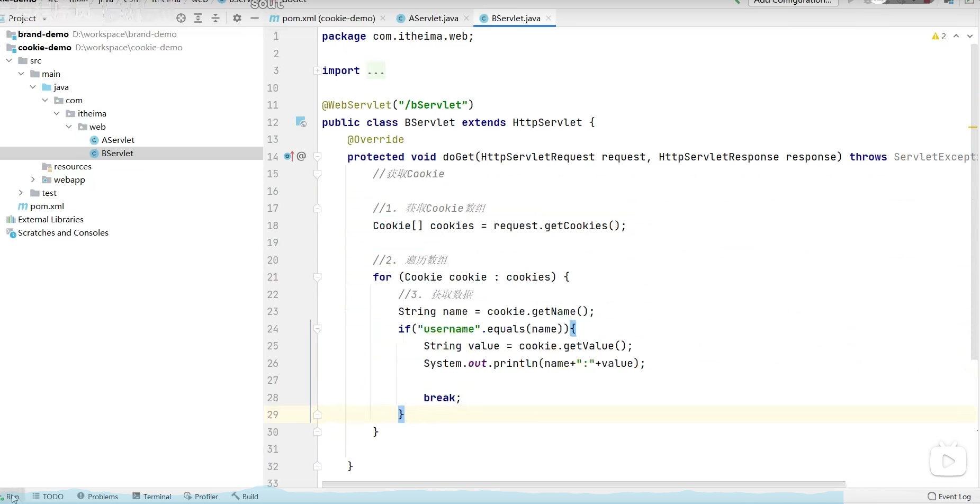Expand the webapp folder
Image resolution: width=980 pixels, height=504 pixels.
coord(33,180)
